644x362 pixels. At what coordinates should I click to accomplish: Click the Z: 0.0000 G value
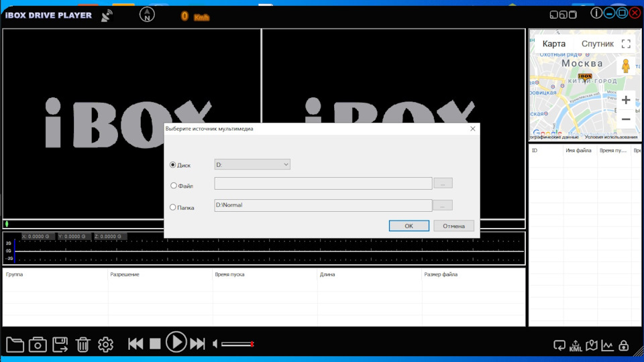click(109, 237)
